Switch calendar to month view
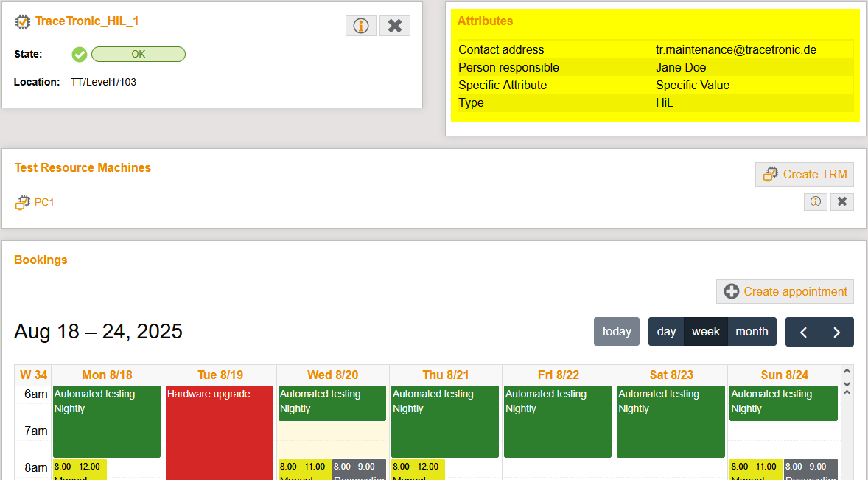Image resolution: width=868 pixels, height=480 pixels. [x=752, y=332]
